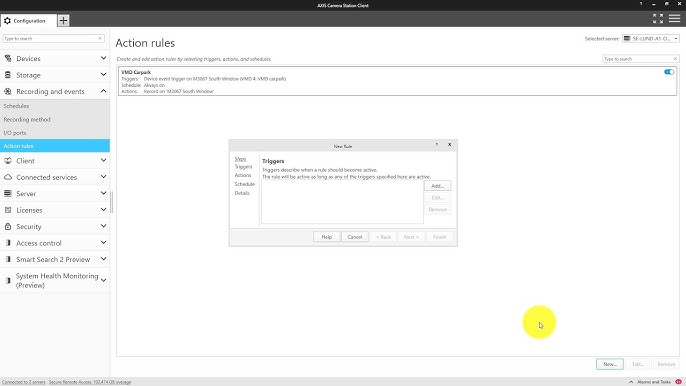Click the Client sidebar icon

[8, 161]
